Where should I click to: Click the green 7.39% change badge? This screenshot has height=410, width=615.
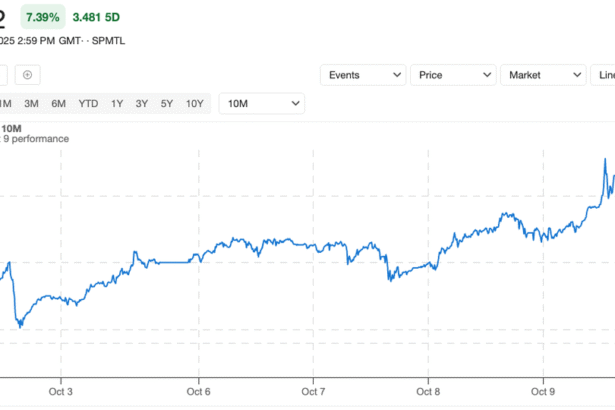coord(40,19)
